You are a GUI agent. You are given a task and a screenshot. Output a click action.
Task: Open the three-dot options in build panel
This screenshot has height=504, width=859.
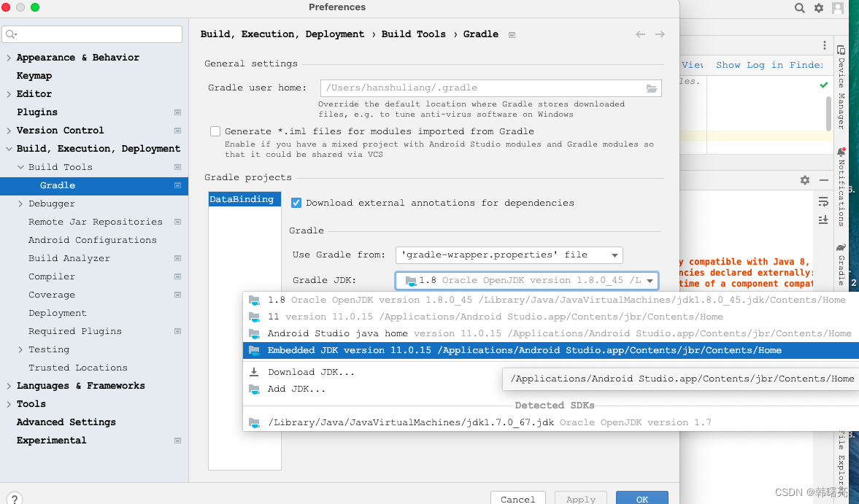click(x=825, y=45)
